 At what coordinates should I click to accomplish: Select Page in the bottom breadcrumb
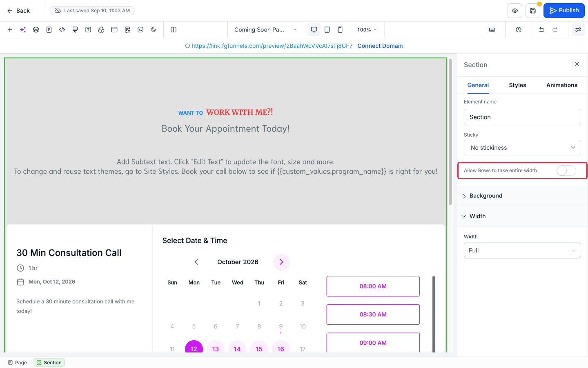click(18, 363)
